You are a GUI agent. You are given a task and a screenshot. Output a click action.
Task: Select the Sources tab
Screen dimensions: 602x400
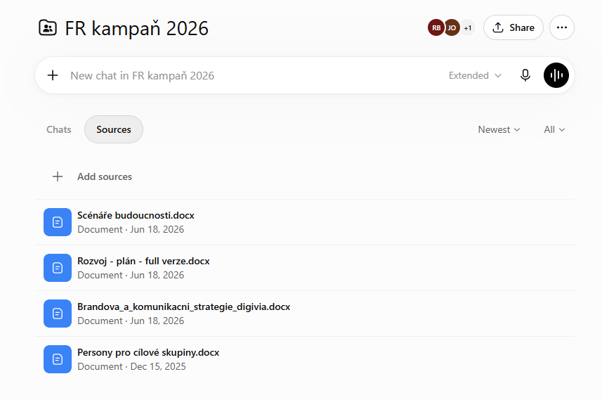(114, 130)
